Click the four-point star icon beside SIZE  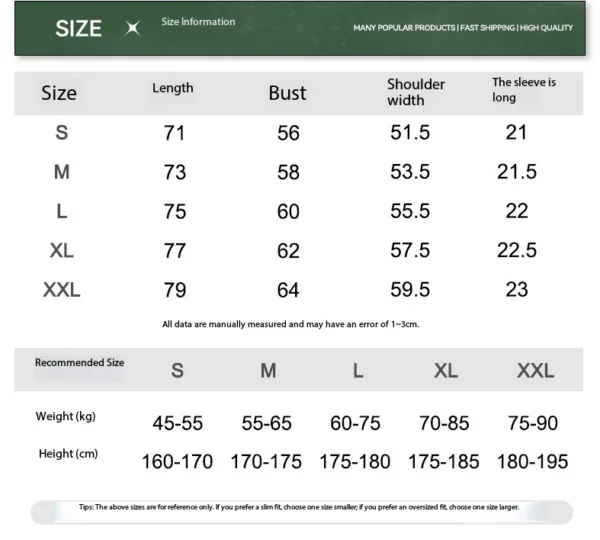(x=132, y=28)
